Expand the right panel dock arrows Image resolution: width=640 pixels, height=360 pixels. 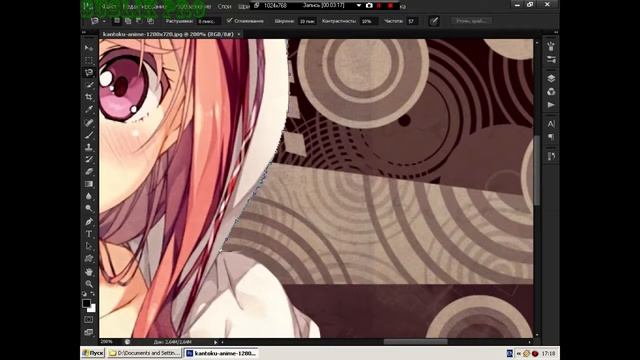556,32
